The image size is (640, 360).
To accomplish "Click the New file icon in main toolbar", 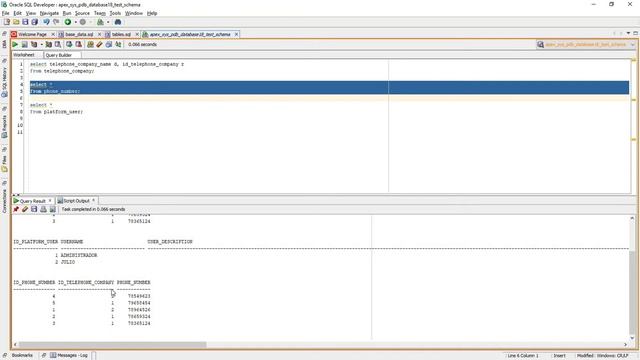I will tap(7, 22).
